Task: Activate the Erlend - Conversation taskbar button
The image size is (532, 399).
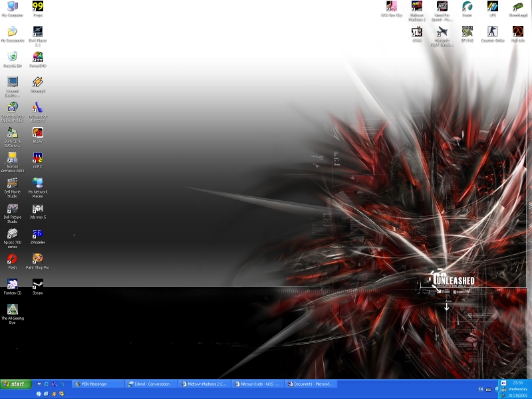Action: (152, 384)
